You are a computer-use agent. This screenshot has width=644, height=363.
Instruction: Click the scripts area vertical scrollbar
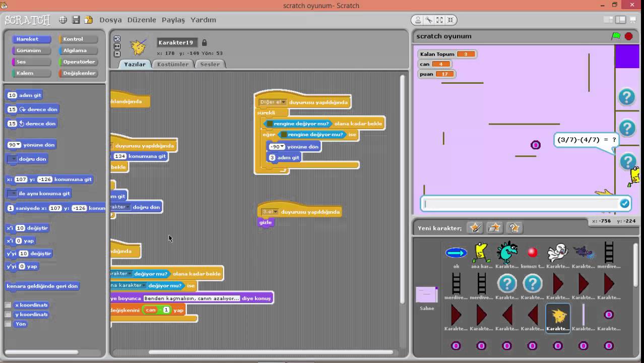tap(402, 190)
